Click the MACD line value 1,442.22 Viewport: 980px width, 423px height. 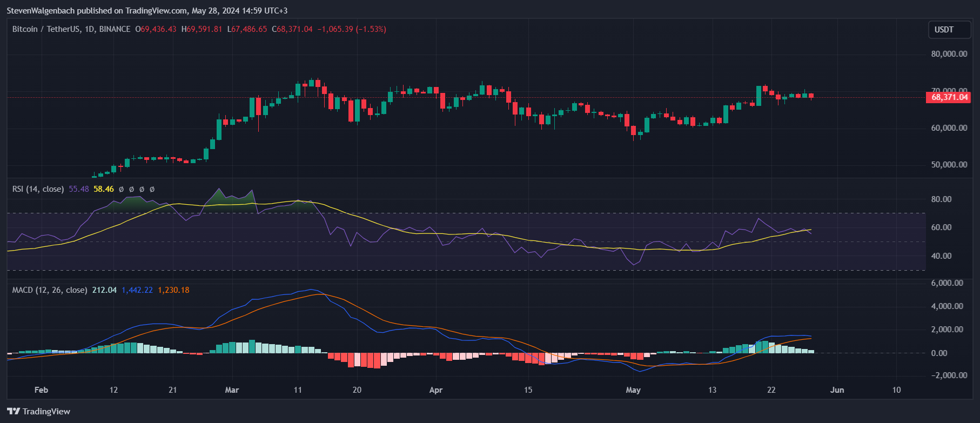point(137,290)
